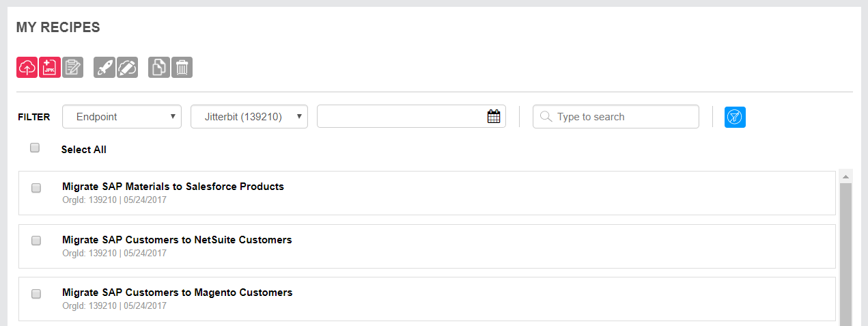
Task: Click the copy recipe icon
Action: 159,68
